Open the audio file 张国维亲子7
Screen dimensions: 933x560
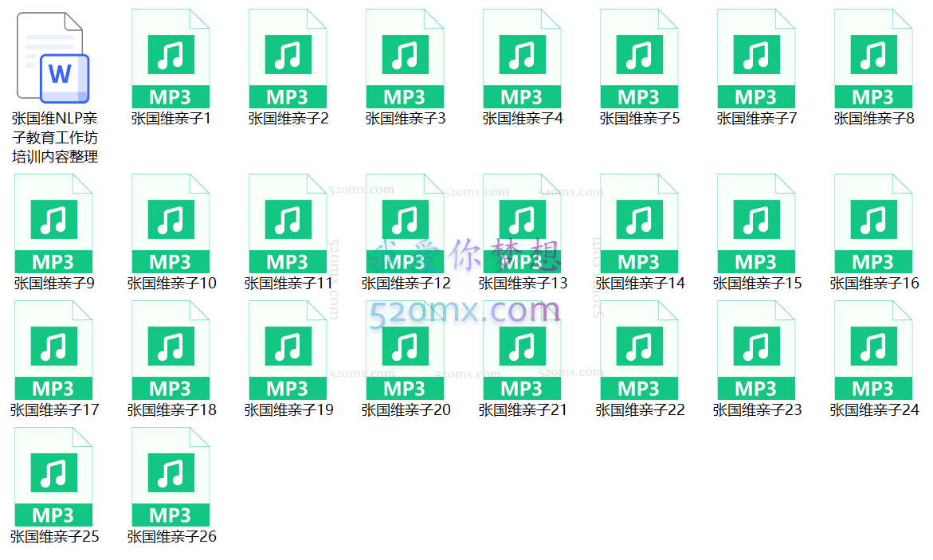coord(756,57)
